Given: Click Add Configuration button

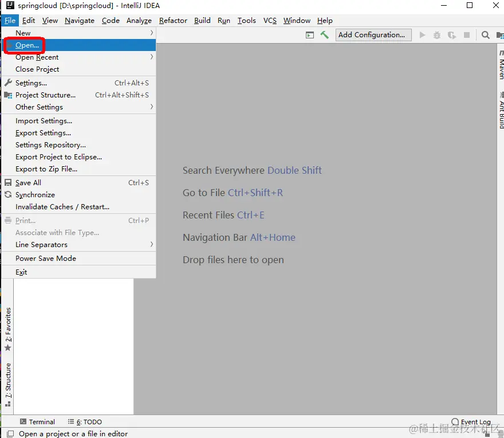Looking at the screenshot, I should 373,35.
